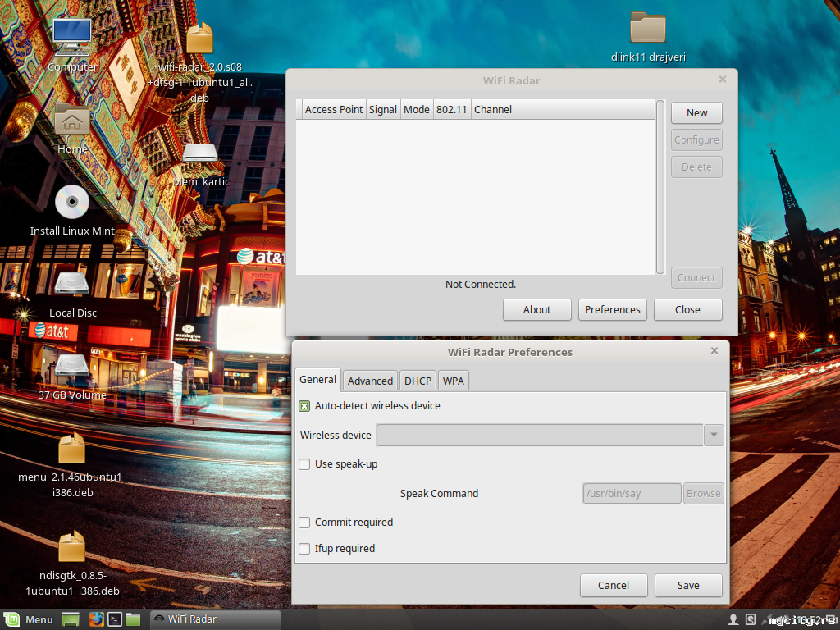The image size is (840, 630).
Task: Expand the Wireless device dropdown arrow
Action: [714, 435]
